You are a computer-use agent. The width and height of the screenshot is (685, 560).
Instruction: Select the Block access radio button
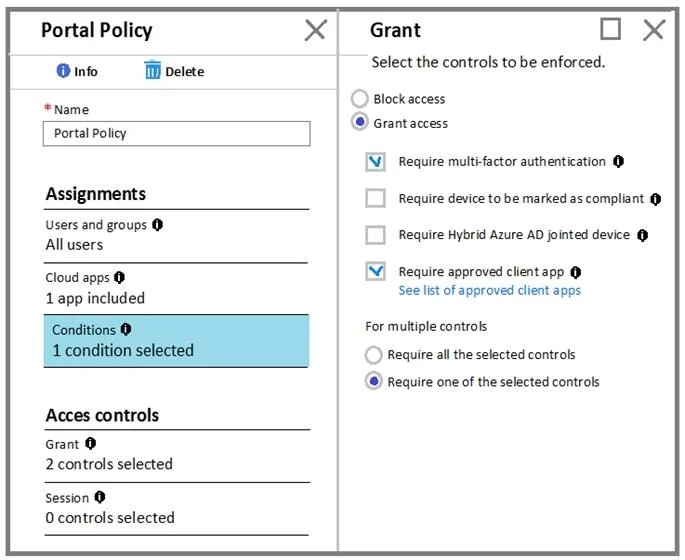point(360,99)
